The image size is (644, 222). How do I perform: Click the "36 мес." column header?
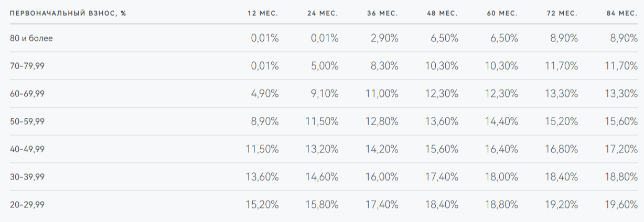382,13
